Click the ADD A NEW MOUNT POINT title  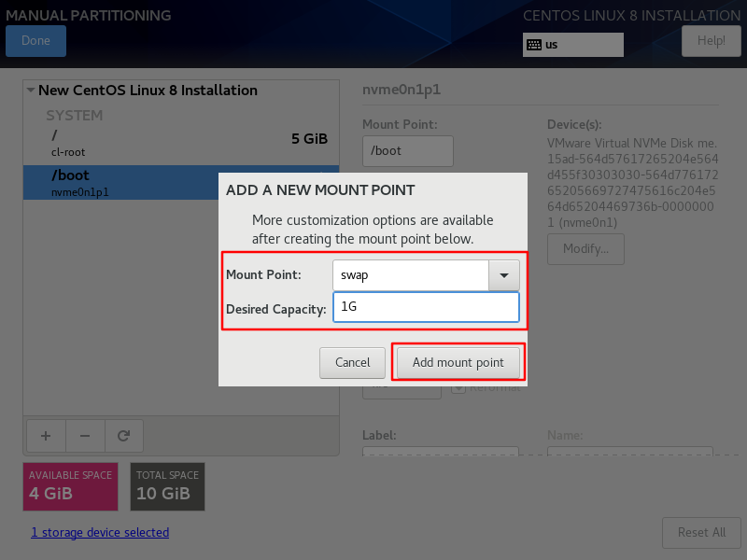click(320, 190)
